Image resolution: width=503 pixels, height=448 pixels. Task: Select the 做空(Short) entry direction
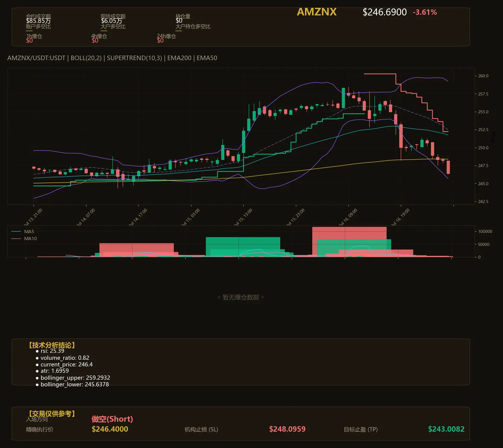pos(112,419)
